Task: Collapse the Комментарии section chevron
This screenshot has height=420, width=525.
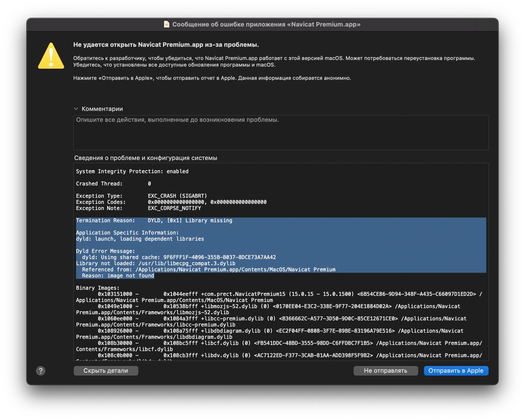Action: 76,109
